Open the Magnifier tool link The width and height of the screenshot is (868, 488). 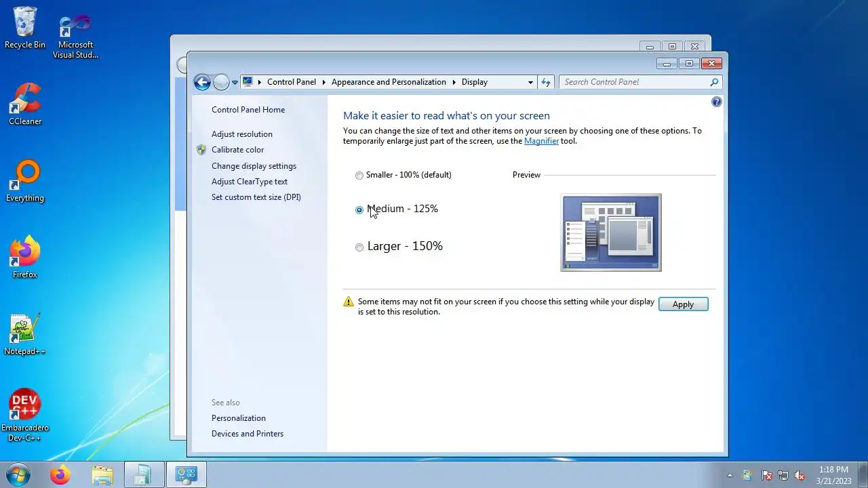(x=541, y=141)
